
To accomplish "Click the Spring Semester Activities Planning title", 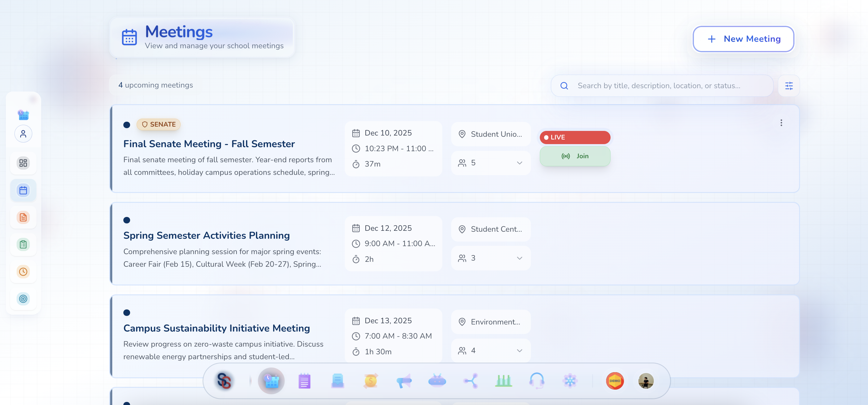I will point(206,235).
